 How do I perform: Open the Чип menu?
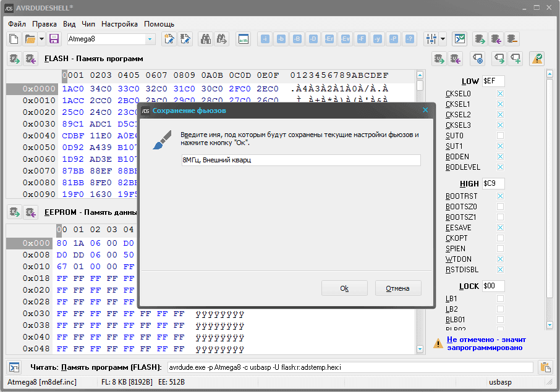pos(88,24)
